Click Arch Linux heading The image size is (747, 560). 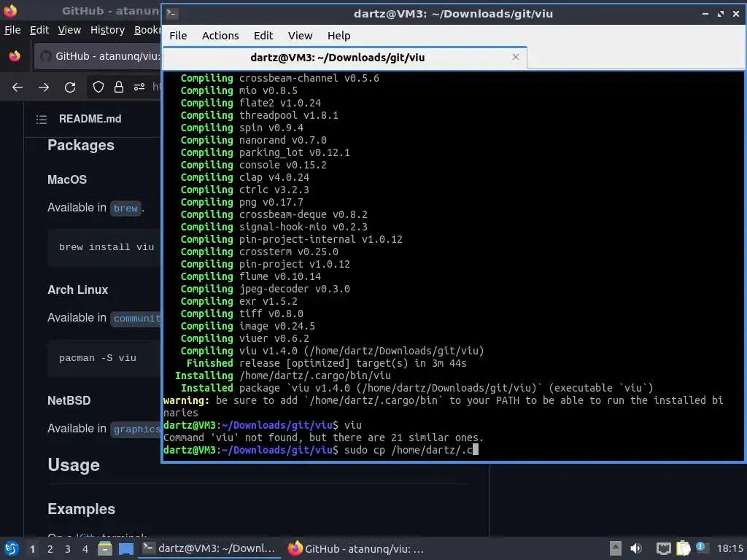[77, 289]
